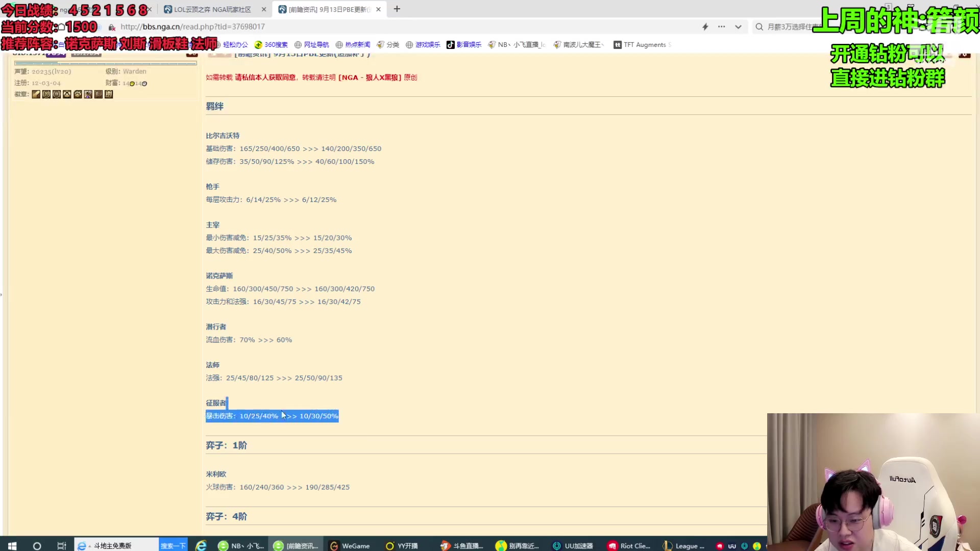Click the 游戏娱乐 bookmark link
The image size is (980, 551).
coord(423,45)
